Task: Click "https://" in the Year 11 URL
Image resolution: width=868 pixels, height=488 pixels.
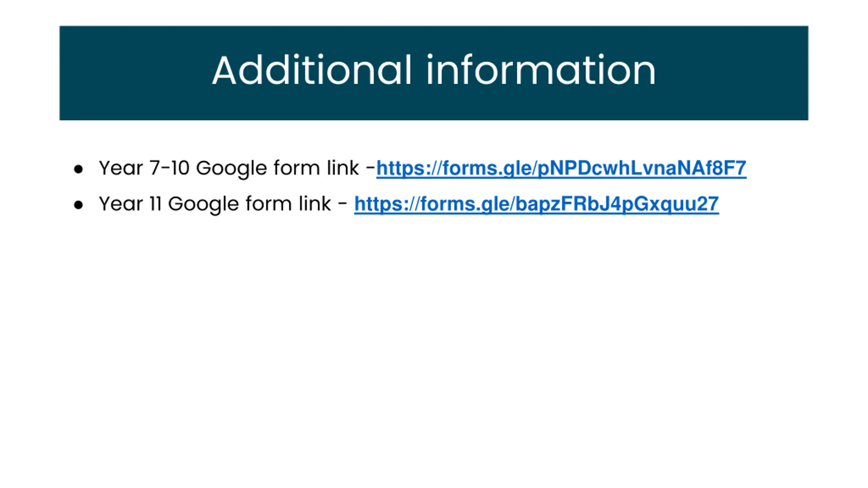Action: coord(387,204)
